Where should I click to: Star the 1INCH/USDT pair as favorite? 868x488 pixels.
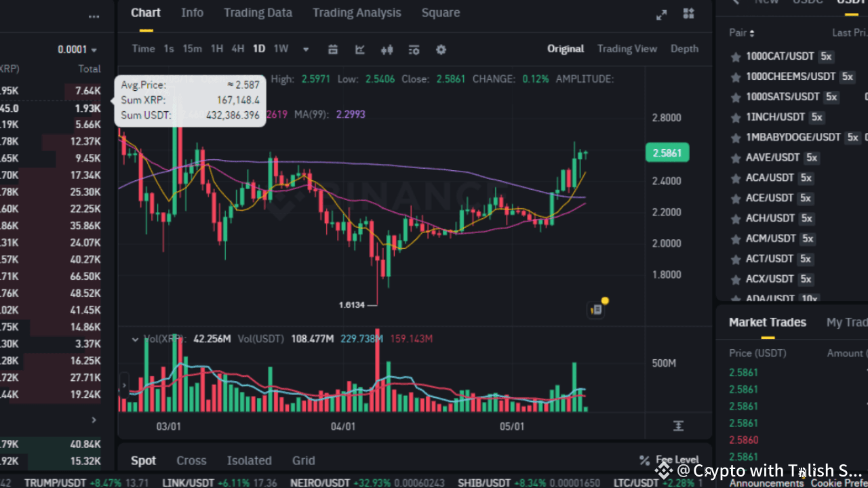coord(735,117)
